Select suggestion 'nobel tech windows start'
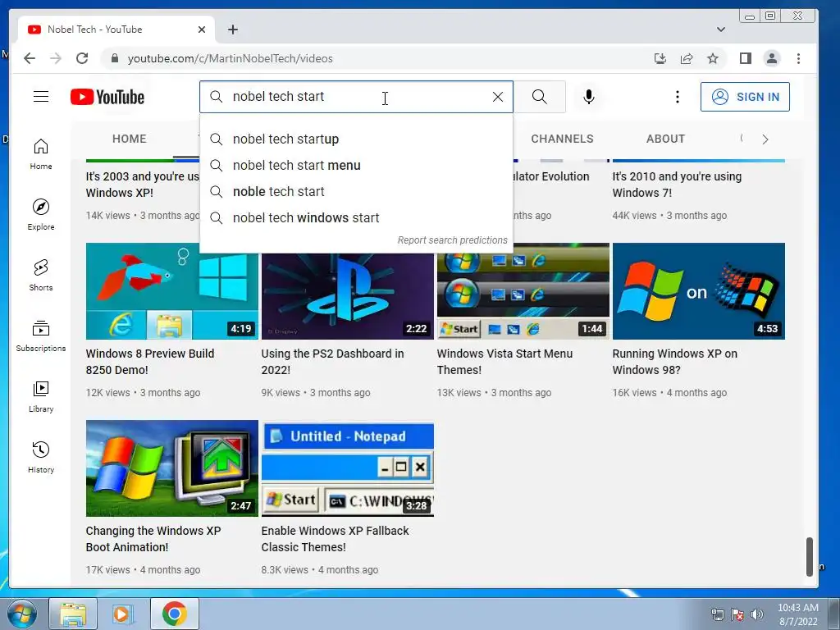Image resolution: width=840 pixels, height=630 pixels. coord(356,218)
